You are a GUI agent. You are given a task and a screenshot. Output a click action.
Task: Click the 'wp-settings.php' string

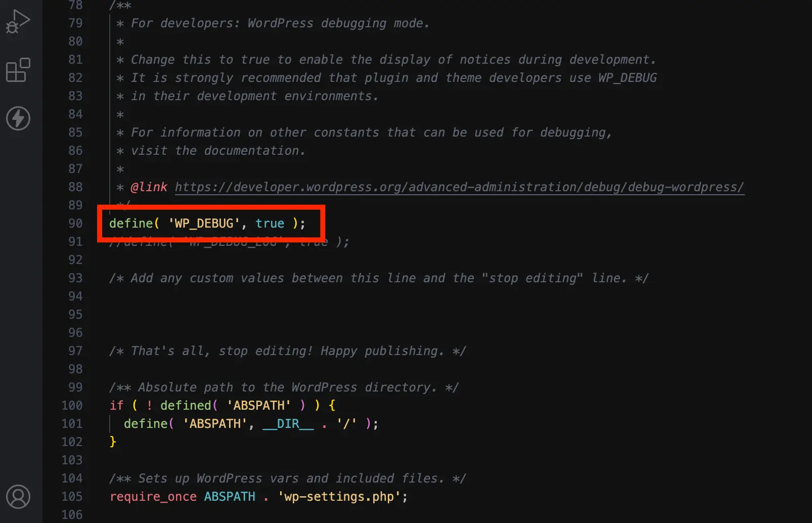point(339,497)
